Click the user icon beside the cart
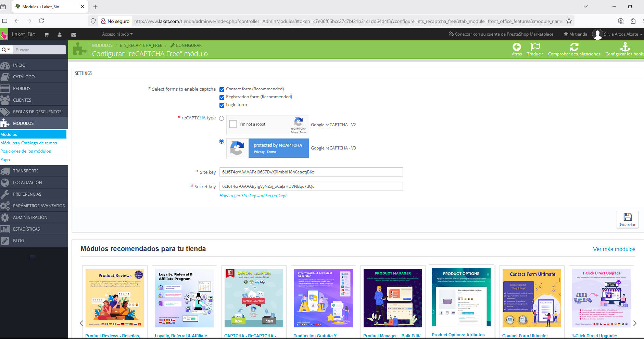644x339 pixels. (x=60, y=35)
